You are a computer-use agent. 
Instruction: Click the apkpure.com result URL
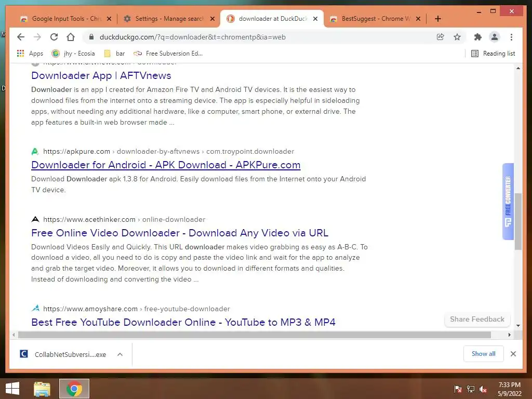pos(169,151)
